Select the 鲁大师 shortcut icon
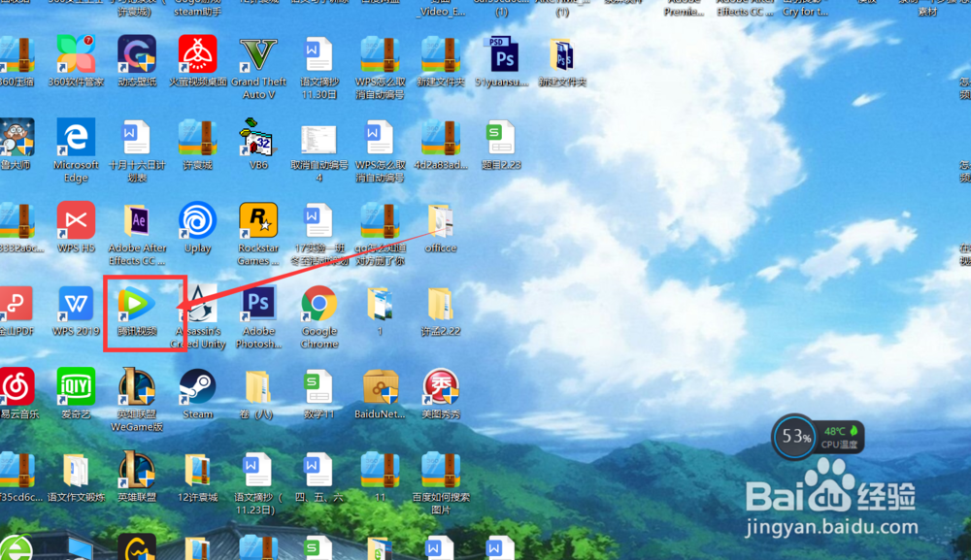971x560 pixels. click(17, 137)
